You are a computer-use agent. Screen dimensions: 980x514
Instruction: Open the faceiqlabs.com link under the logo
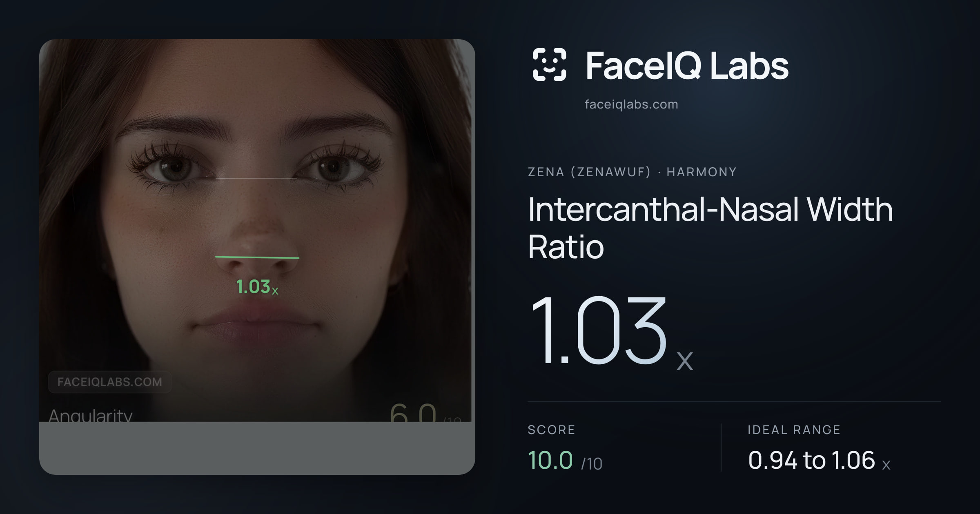[x=631, y=104]
